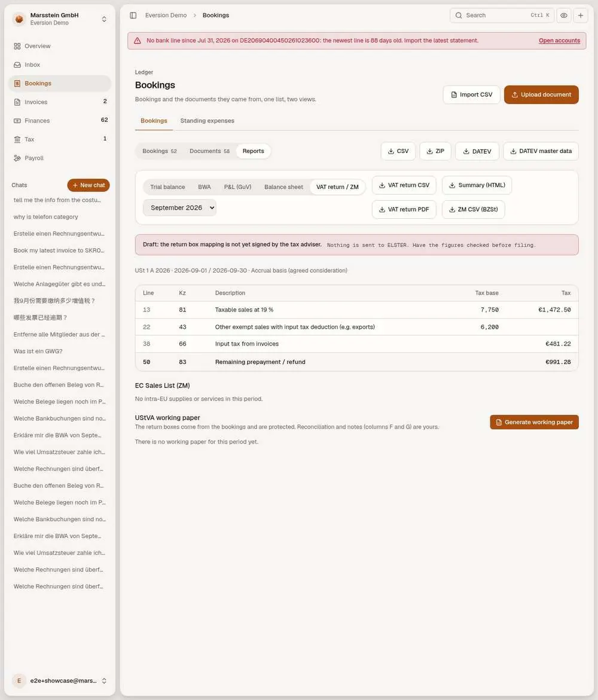Open Payroll in the sidebar
The image size is (598, 700).
(x=60, y=158)
